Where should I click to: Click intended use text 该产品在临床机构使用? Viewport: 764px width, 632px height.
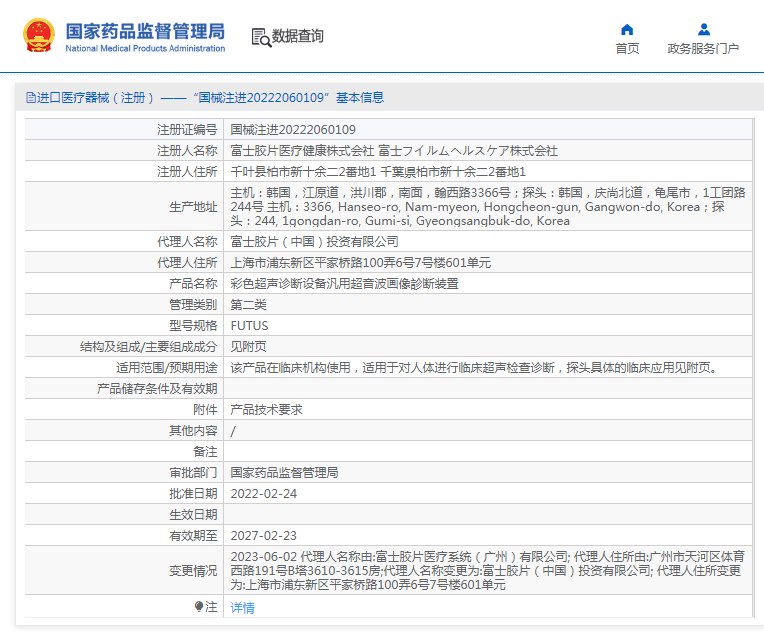coord(475,367)
